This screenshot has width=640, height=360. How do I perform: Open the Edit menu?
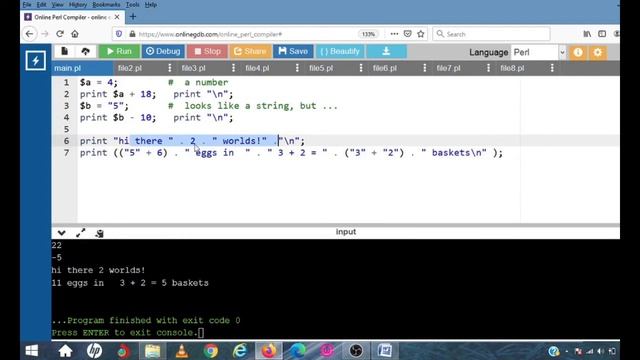(x=41, y=5)
